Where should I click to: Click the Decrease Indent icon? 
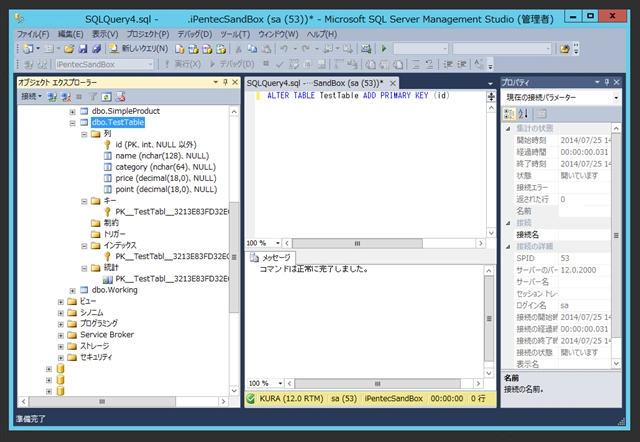click(448, 64)
